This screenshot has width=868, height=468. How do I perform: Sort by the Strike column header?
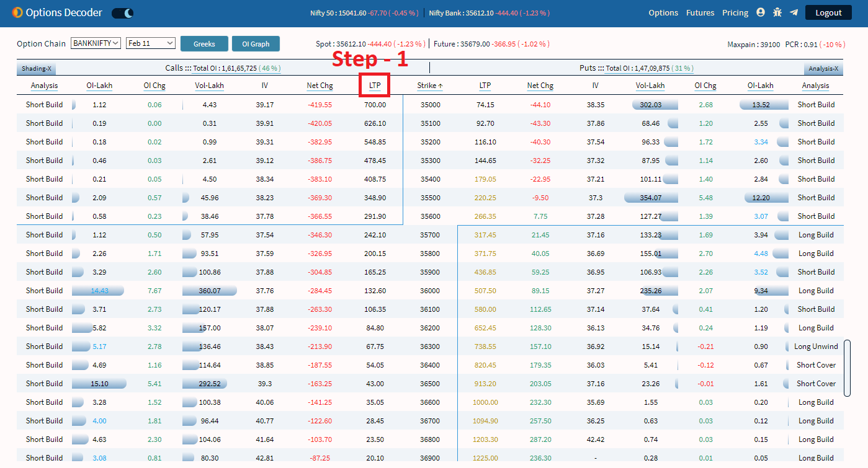pyautogui.click(x=431, y=86)
